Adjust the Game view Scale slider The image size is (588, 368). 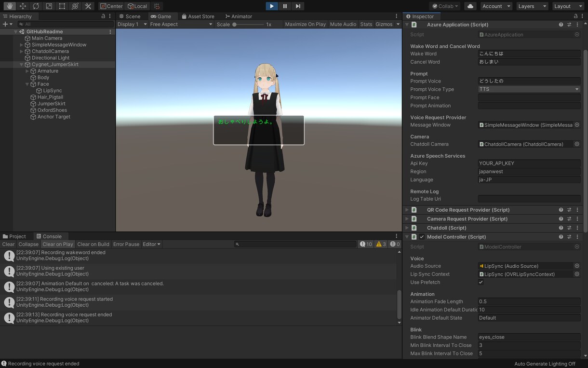pyautogui.click(x=248, y=24)
